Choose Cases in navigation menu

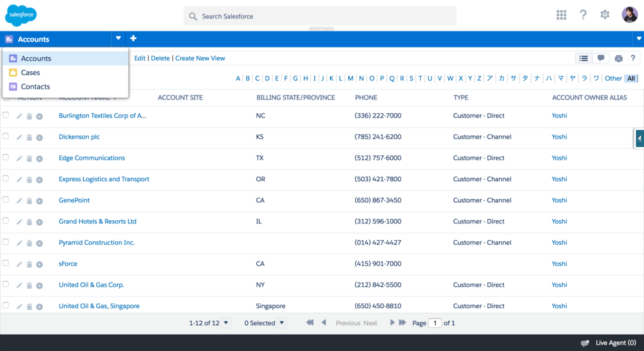(65, 72)
